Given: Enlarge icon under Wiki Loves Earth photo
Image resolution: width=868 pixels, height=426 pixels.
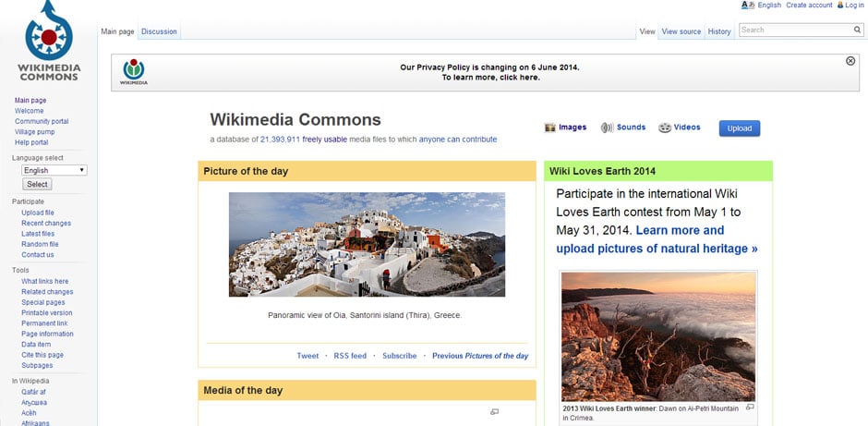Looking at the screenshot, I should click(750, 408).
